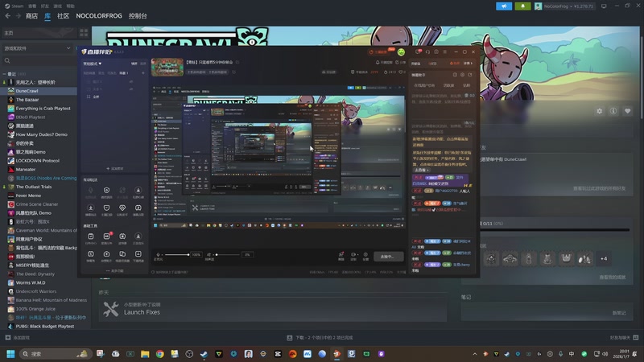Open the Launch Fixes news item in Steam
This screenshot has height=362, width=644.
(x=273, y=309)
